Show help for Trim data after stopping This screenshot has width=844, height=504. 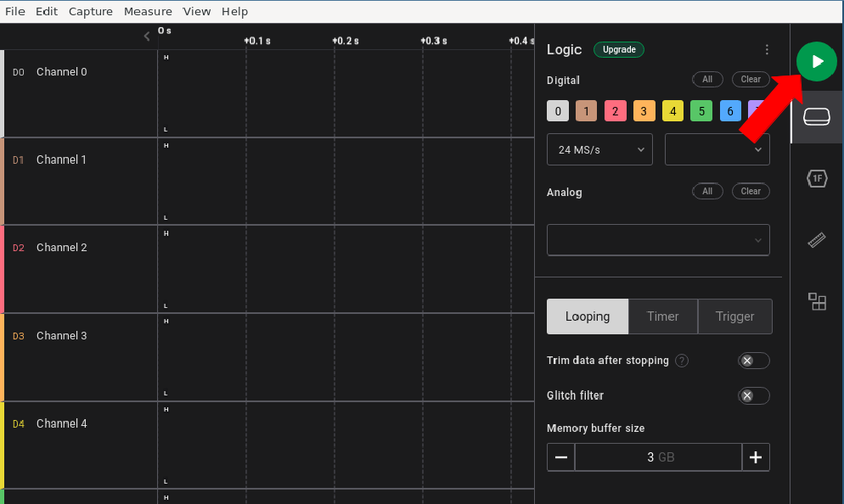click(681, 361)
